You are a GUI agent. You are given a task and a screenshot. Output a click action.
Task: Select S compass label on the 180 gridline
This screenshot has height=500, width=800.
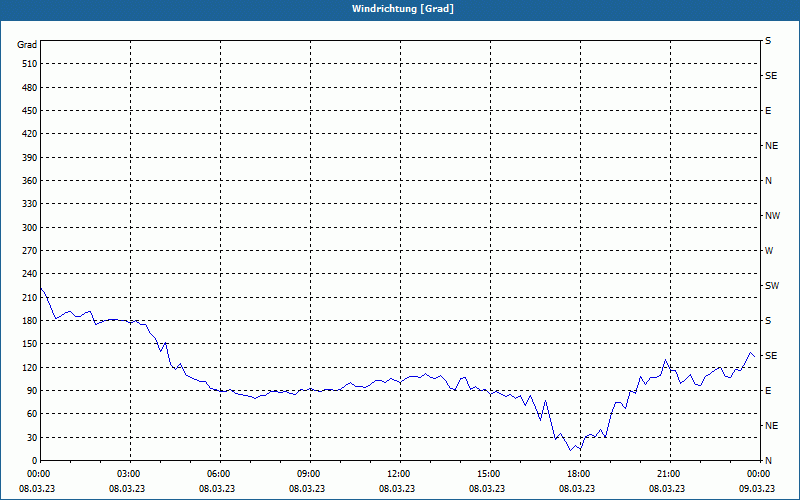[x=768, y=321]
